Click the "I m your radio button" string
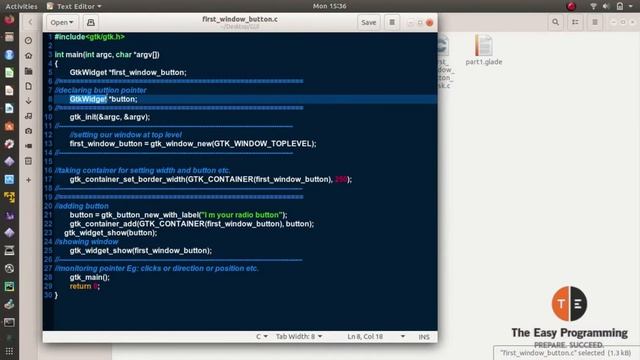640x360 pixels. coord(242,215)
